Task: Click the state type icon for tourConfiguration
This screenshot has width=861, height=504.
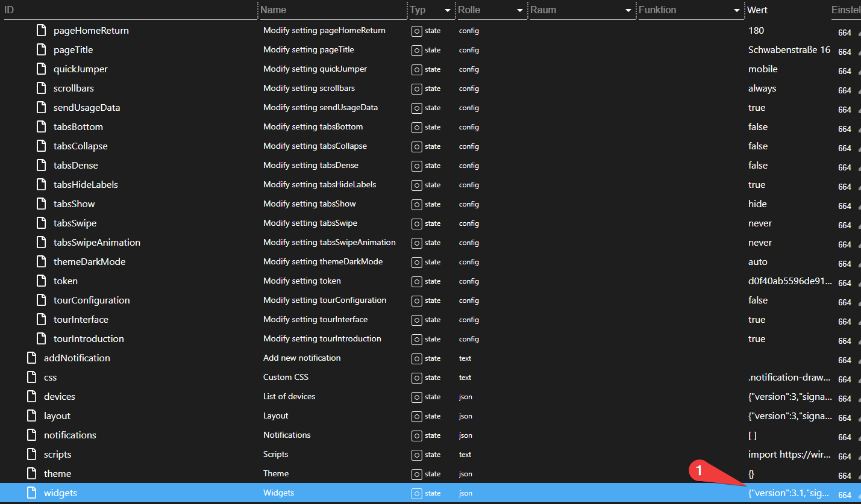Action: click(416, 300)
